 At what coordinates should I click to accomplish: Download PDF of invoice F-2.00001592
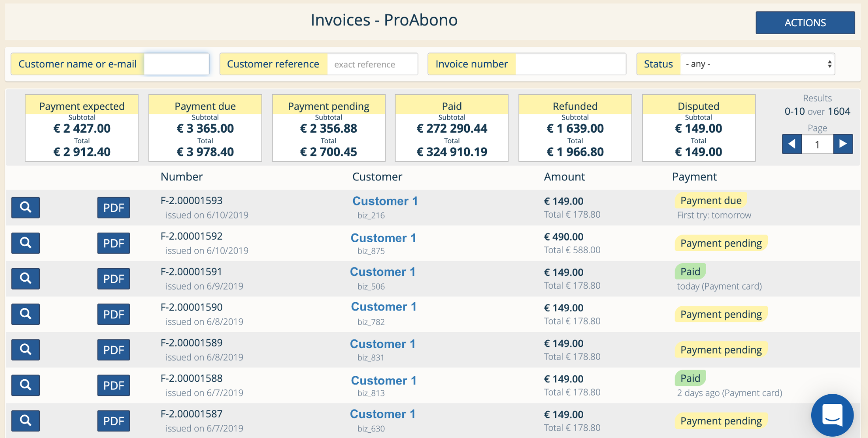[x=114, y=243]
